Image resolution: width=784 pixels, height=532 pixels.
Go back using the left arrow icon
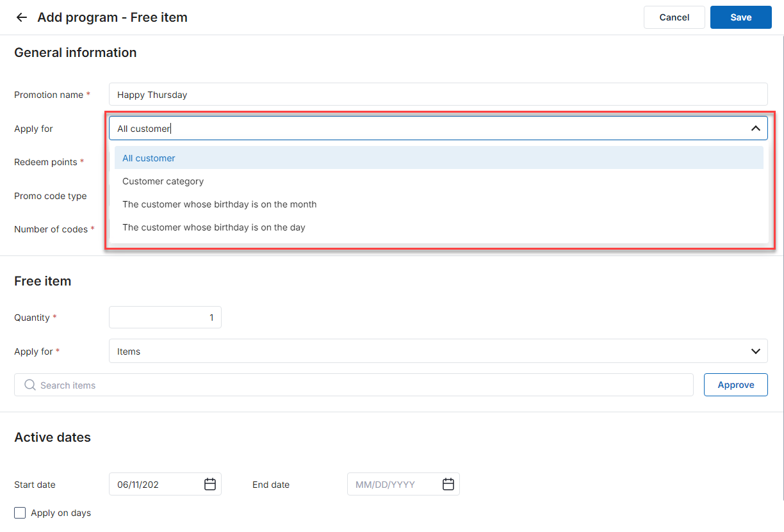22,17
